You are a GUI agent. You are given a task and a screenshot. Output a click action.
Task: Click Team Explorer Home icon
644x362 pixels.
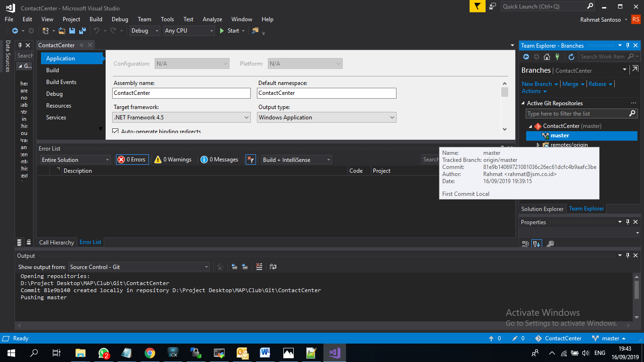coord(547,57)
